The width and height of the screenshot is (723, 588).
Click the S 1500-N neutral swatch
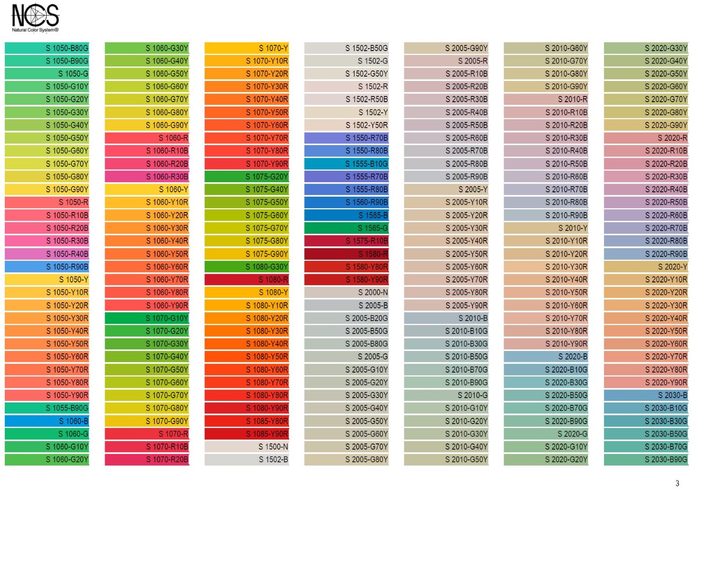(x=247, y=447)
